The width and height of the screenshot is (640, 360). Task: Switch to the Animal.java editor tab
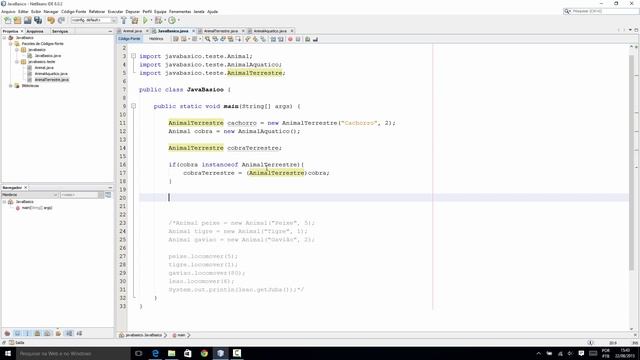(132, 31)
